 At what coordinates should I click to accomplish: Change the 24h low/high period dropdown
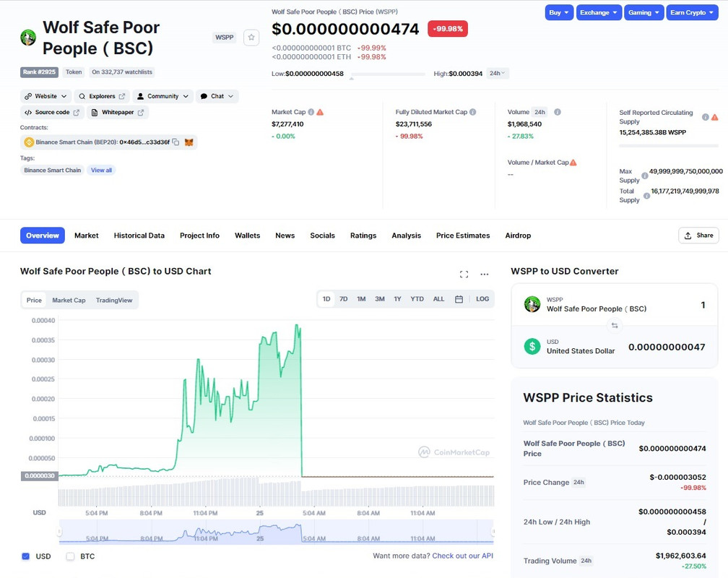tap(497, 74)
